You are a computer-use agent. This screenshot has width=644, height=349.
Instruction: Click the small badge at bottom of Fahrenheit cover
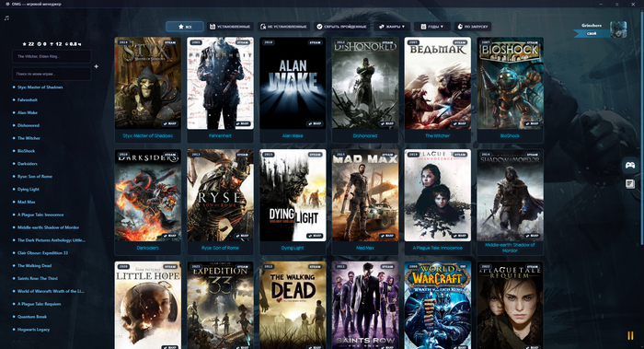pyautogui.click(x=242, y=123)
